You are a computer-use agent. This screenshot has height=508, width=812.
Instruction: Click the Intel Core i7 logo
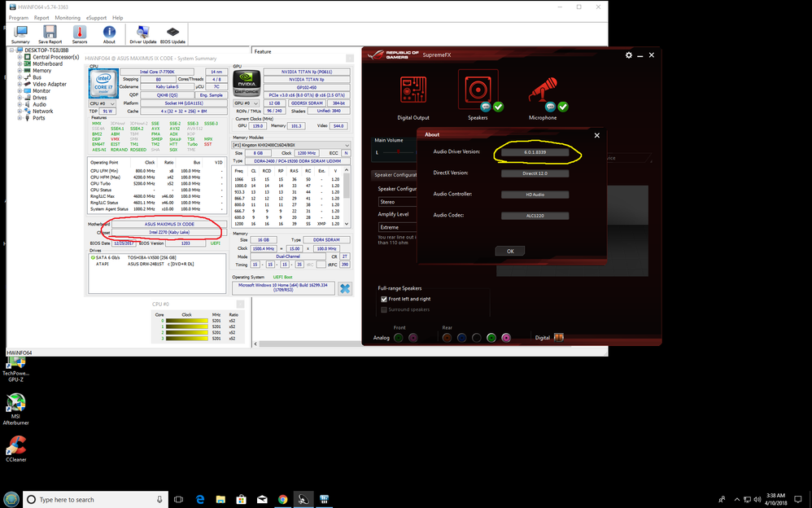(x=103, y=83)
